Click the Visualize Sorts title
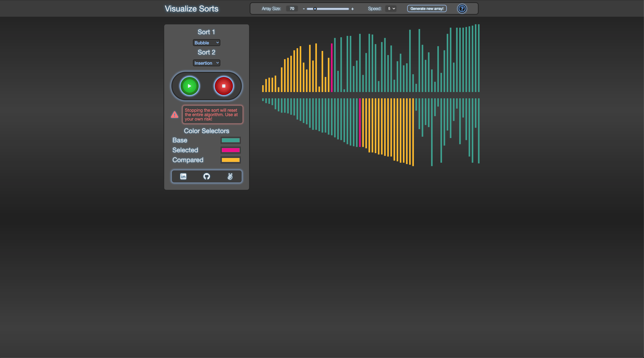Image resolution: width=644 pixels, height=358 pixels. coord(191,9)
